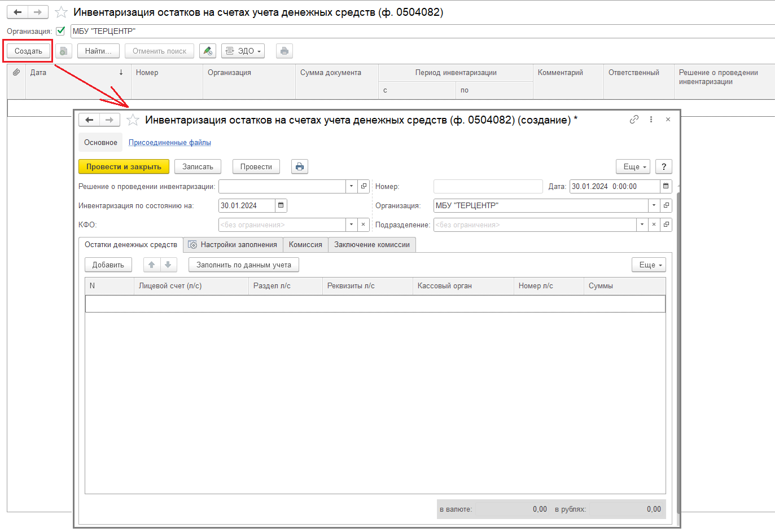Image resolution: width=775 pixels, height=532 pixels.
Task: Toggle the Организация filter checkbox
Action: pyautogui.click(x=61, y=31)
